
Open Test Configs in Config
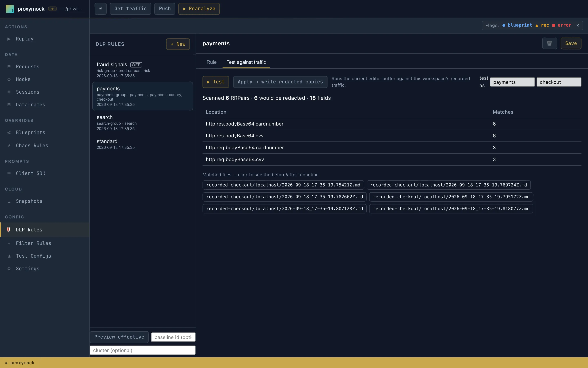pyautogui.click(x=33, y=256)
